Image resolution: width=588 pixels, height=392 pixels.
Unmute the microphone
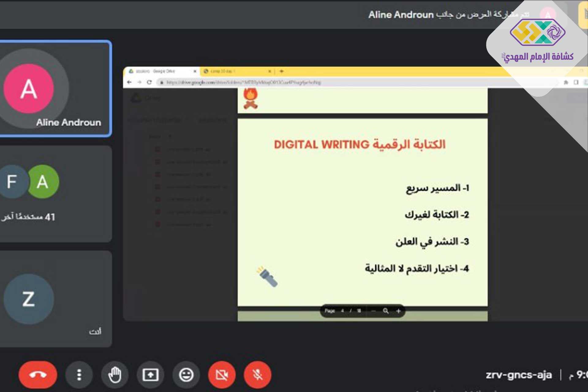coord(258,375)
